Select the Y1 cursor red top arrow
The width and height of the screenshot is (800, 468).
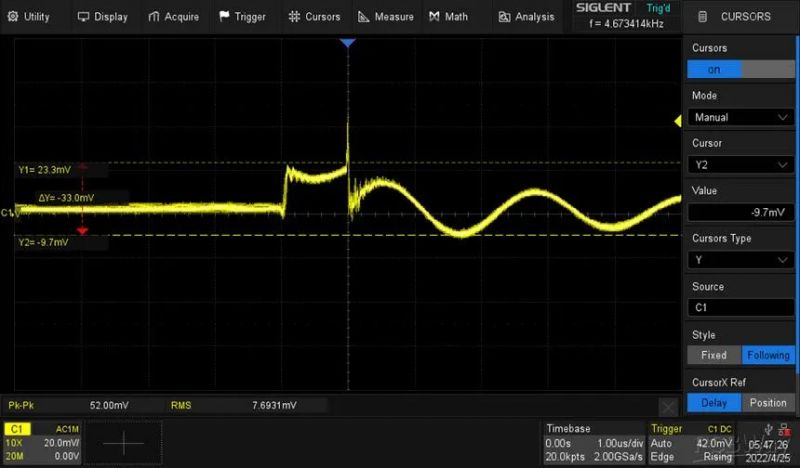pos(83,167)
